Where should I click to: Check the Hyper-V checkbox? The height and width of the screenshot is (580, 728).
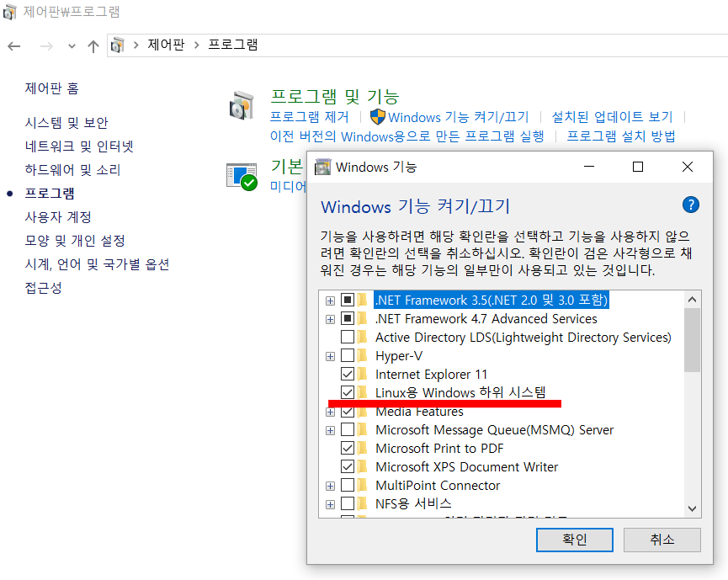(348, 356)
